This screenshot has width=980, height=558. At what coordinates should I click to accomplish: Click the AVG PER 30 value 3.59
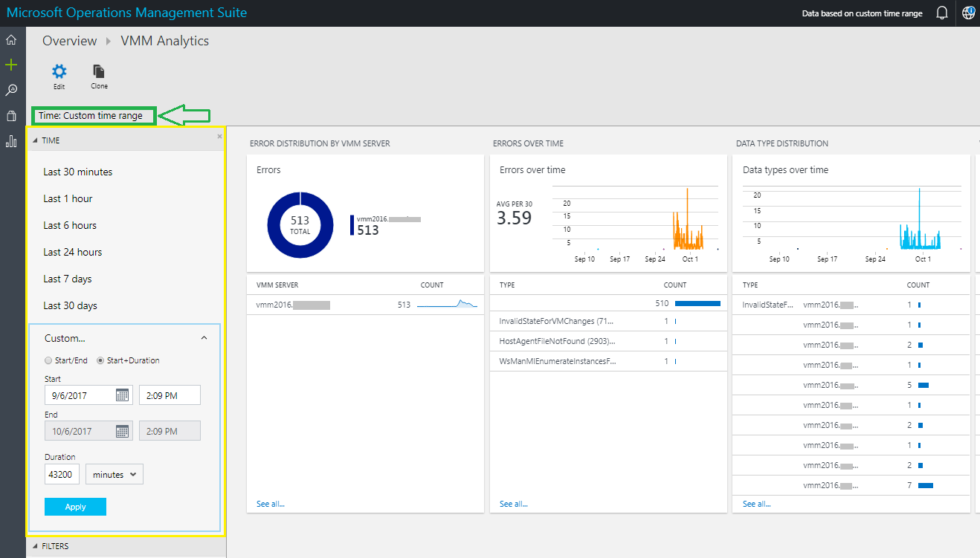click(x=514, y=218)
